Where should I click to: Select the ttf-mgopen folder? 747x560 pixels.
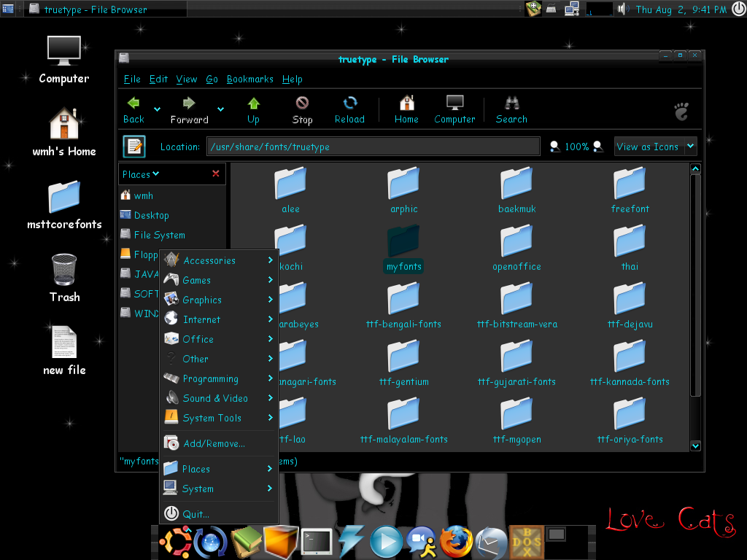pyautogui.click(x=517, y=421)
